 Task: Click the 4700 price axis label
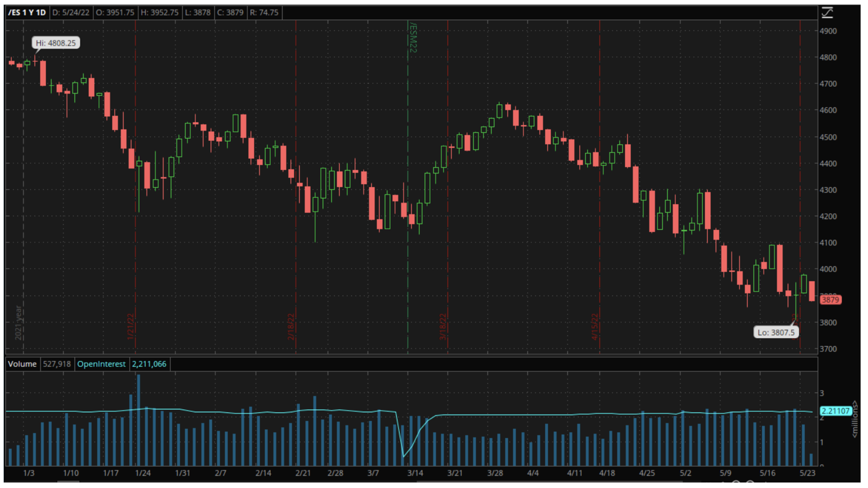click(828, 84)
